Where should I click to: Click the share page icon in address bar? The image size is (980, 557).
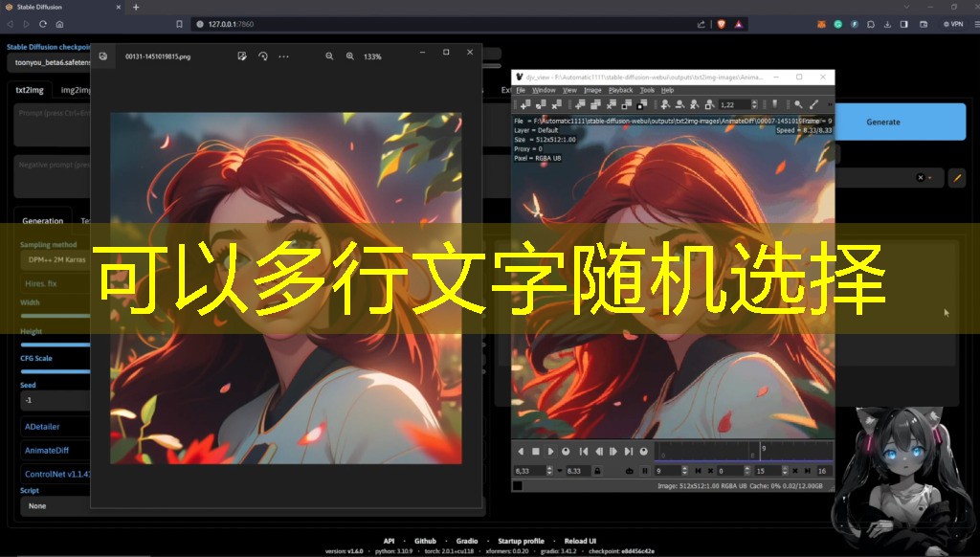point(702,24)
